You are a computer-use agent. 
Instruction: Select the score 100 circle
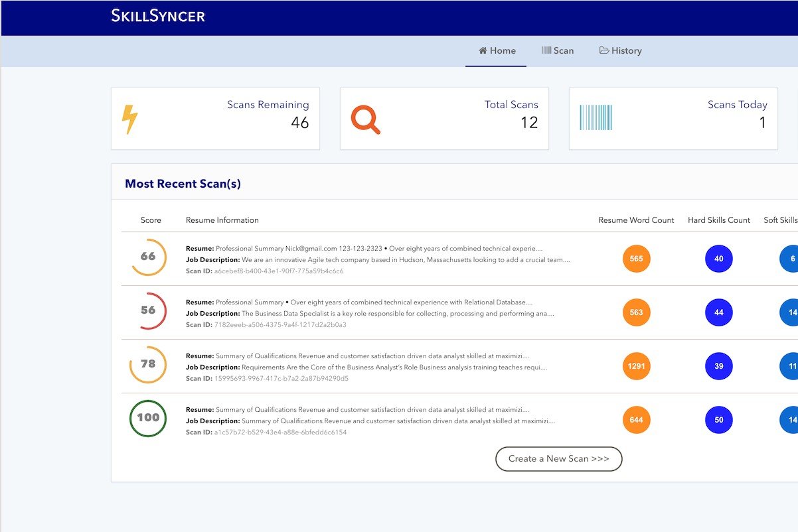pos(148,418)
